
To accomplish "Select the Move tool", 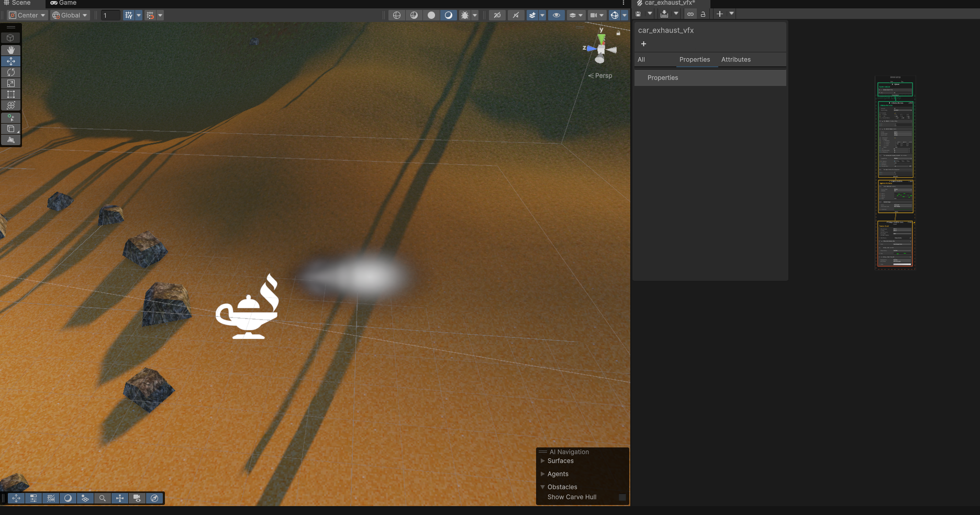I will click(10, 61).
